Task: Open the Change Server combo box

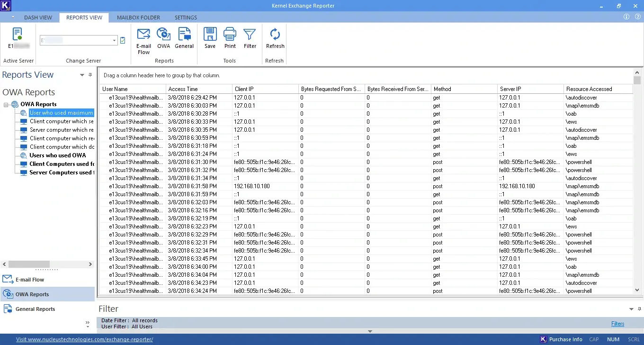Action: [x=79, y=40]
